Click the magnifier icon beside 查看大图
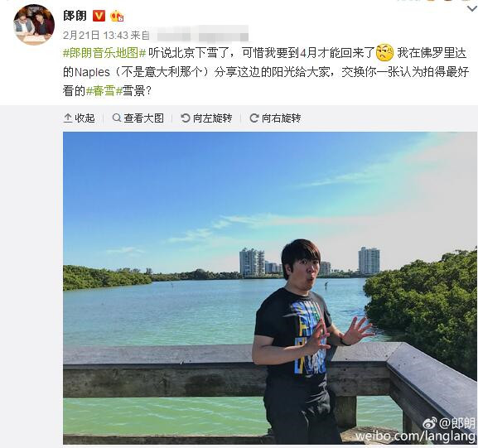This screenshot has height=448, width=478. point(117,118)
